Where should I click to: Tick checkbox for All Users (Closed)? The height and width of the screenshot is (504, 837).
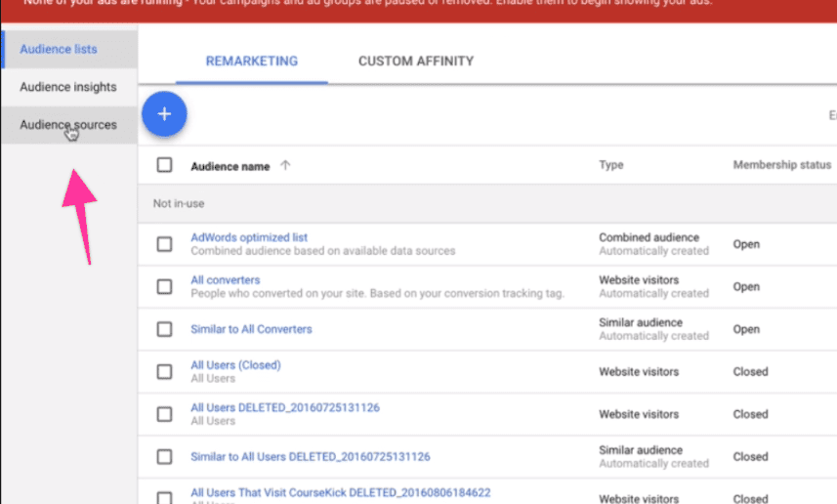[164, 371]
